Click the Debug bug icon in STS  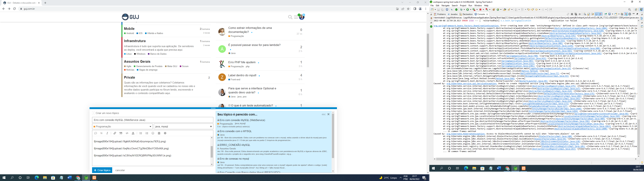coord(462,10)
